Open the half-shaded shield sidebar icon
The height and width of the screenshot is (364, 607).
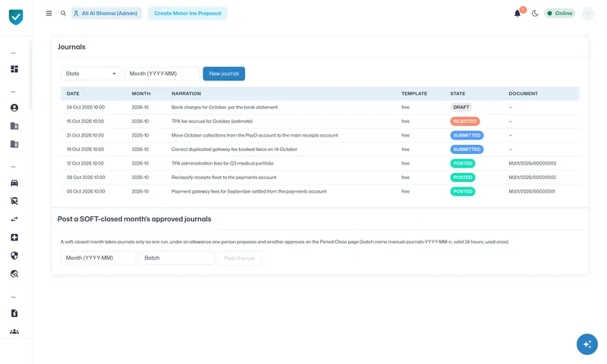(14, 256)
